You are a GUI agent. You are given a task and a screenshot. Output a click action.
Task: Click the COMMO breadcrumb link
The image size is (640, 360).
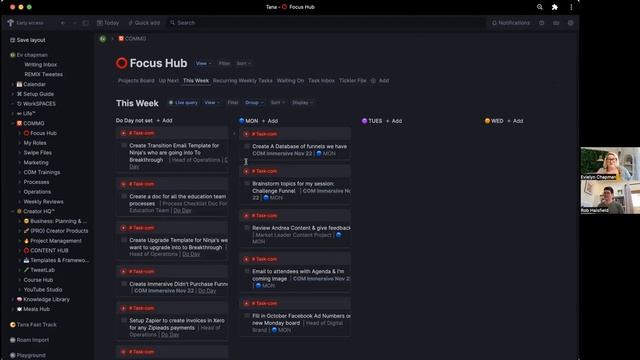[x=135, y=39]
